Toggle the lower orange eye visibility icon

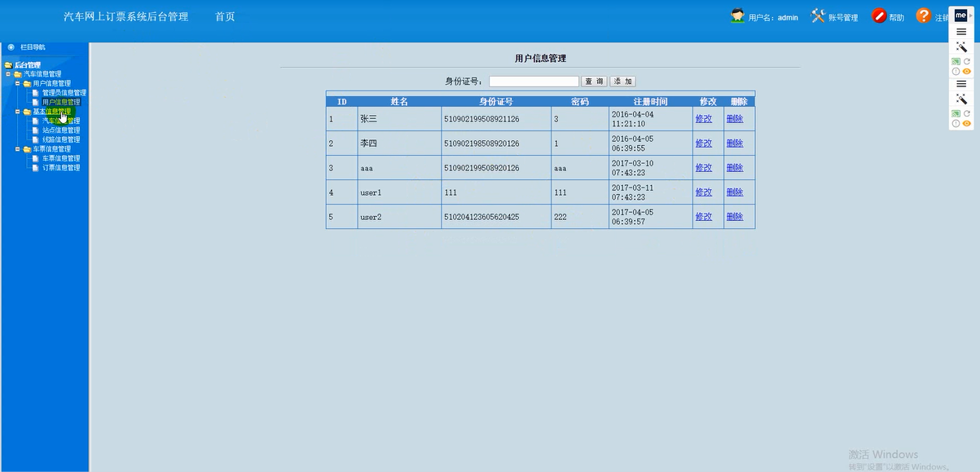(967, 124)
